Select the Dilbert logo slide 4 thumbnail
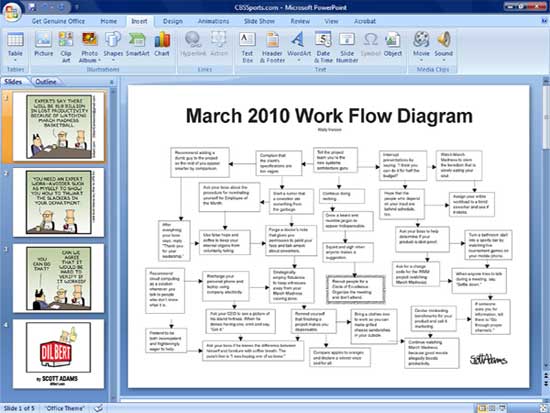 click(58, 354)
